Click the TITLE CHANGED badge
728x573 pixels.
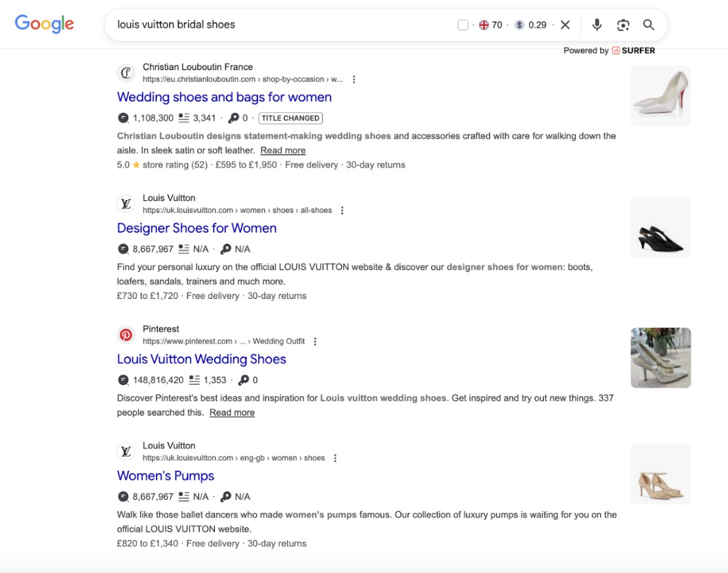[x=291, y=118]
